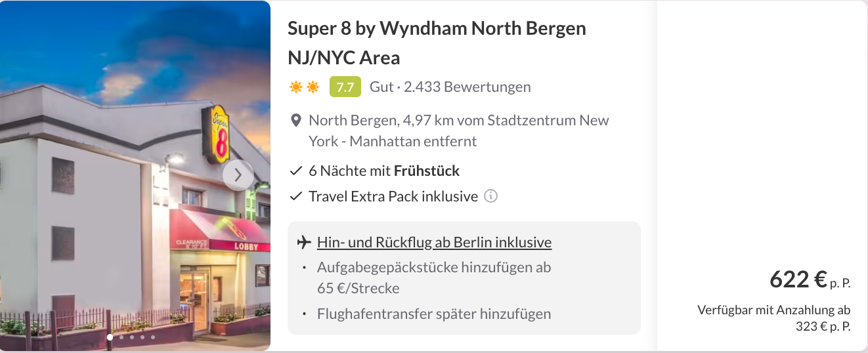The image size is (868, 353).
Task: Jump to the fifth carousel dot
Action: point(153,337)
